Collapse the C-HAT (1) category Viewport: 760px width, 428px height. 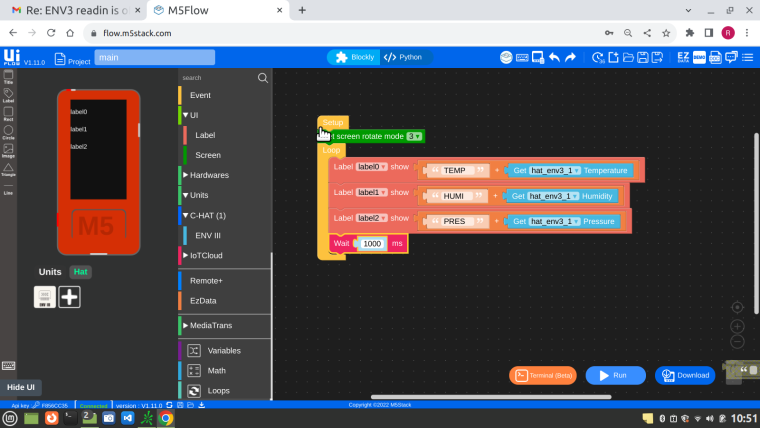[207, 215]
